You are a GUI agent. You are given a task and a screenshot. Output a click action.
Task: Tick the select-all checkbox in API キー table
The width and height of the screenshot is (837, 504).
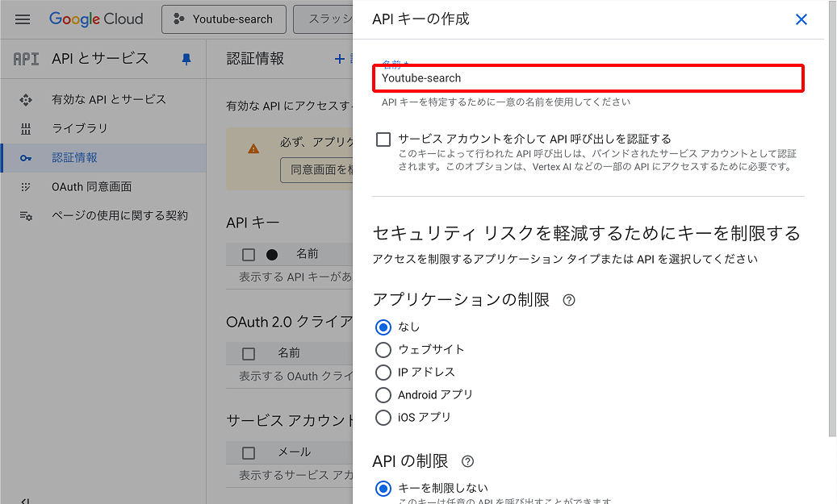[249, 254]
